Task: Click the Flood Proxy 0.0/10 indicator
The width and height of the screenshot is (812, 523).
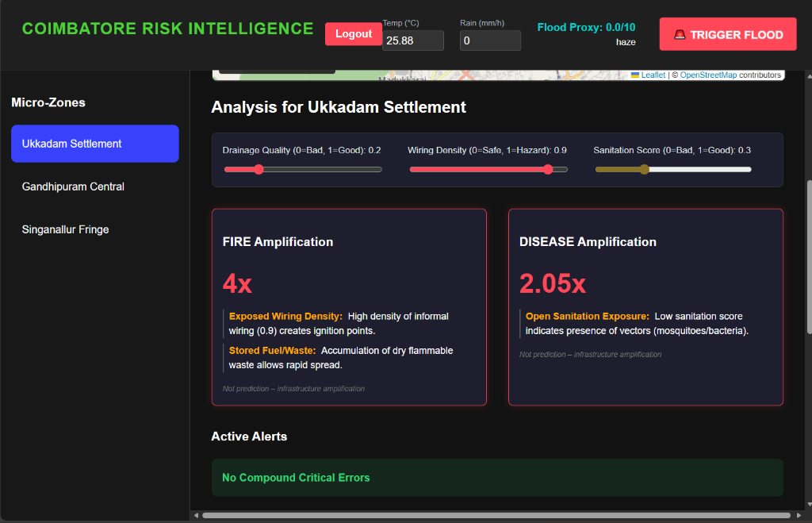Action: 586,27
